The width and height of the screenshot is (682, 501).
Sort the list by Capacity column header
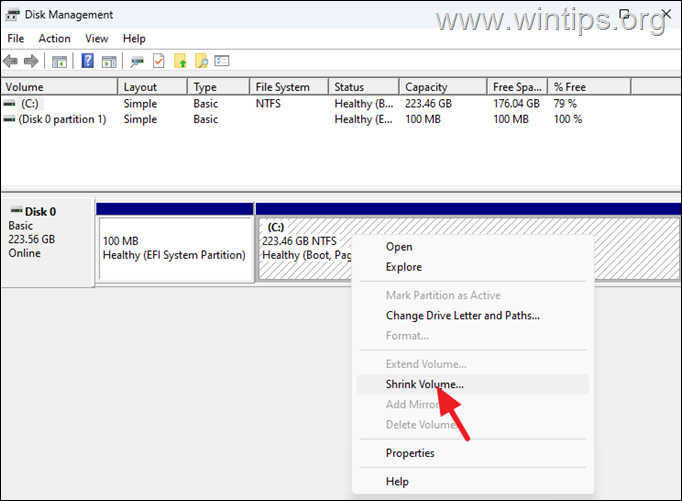click(x=427, y=87)
